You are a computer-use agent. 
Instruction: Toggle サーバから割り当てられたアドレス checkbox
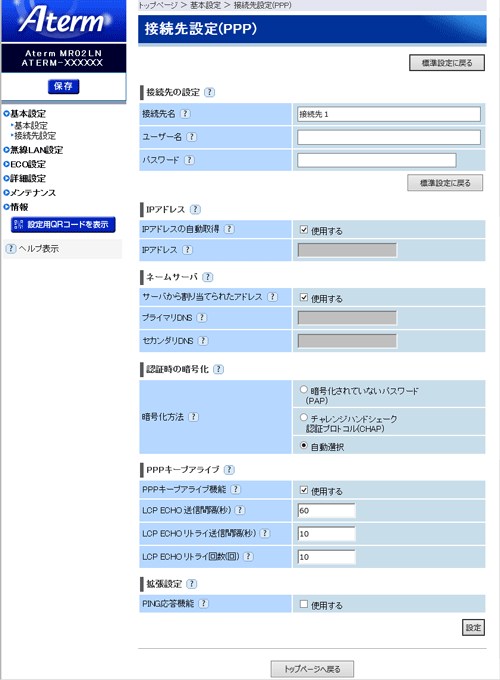(x=304, y=297)
